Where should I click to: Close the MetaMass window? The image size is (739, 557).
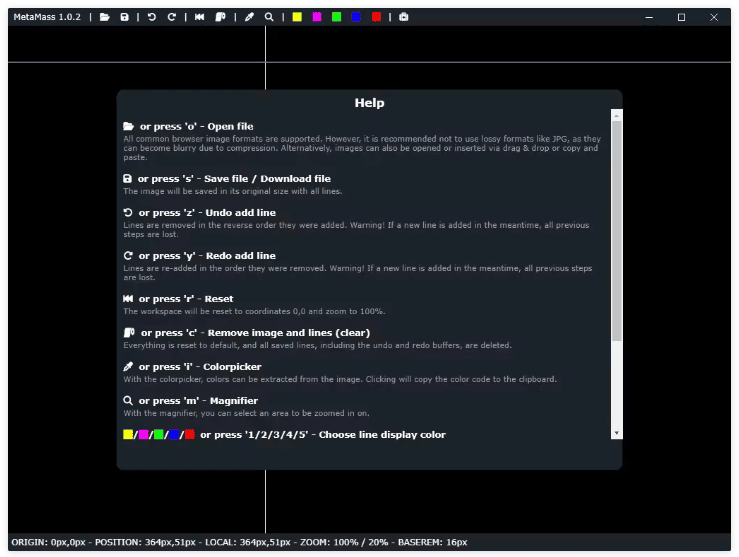pos(714,17)
